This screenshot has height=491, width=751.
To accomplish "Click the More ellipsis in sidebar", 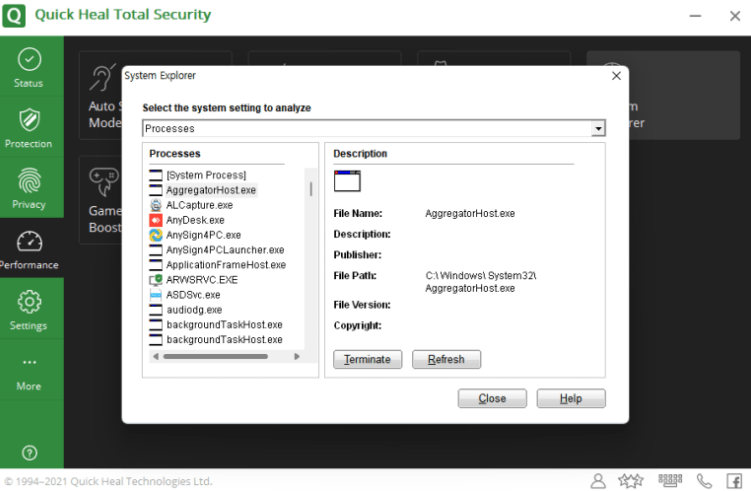I will click(x=29, y=370).
